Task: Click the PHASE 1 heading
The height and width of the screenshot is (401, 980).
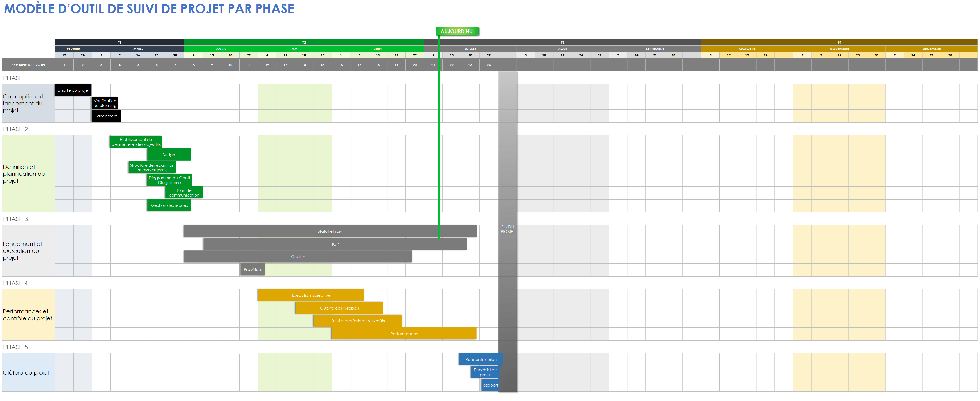Action: pyautogui.click(x=15, y=78)
